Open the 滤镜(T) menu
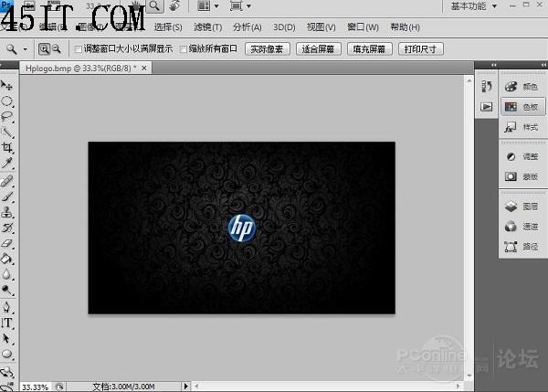 coord(207,26)
